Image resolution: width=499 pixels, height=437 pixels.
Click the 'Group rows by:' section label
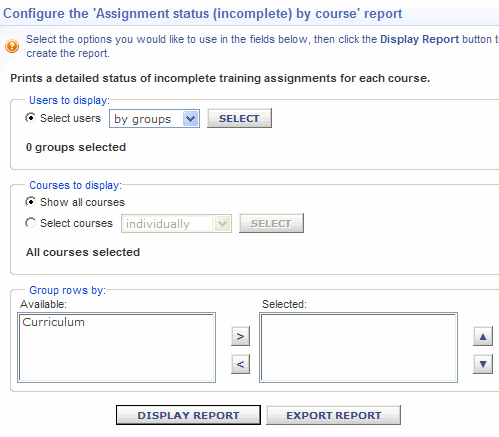point(68,290)
